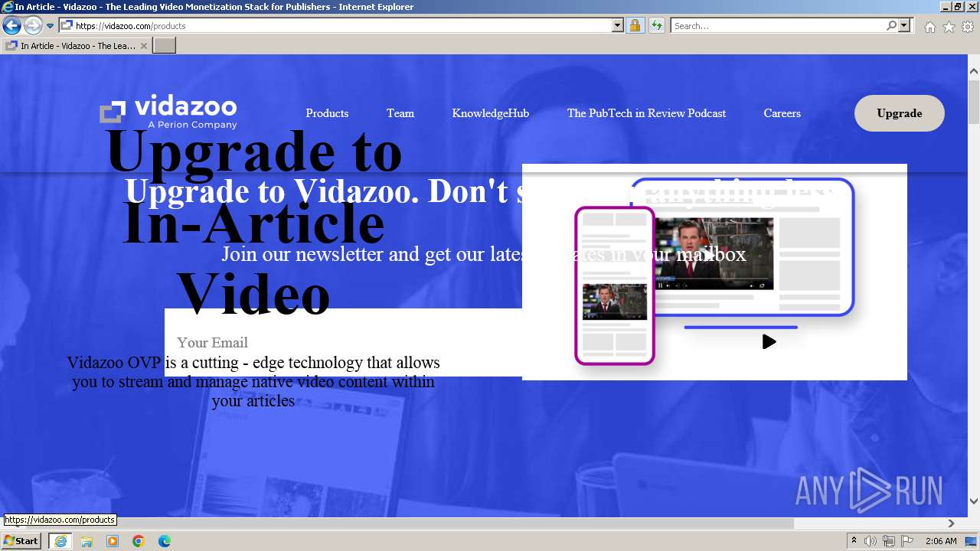Expand the search provider dropdown
Screen dimensions: 980x551
(904, 26)
